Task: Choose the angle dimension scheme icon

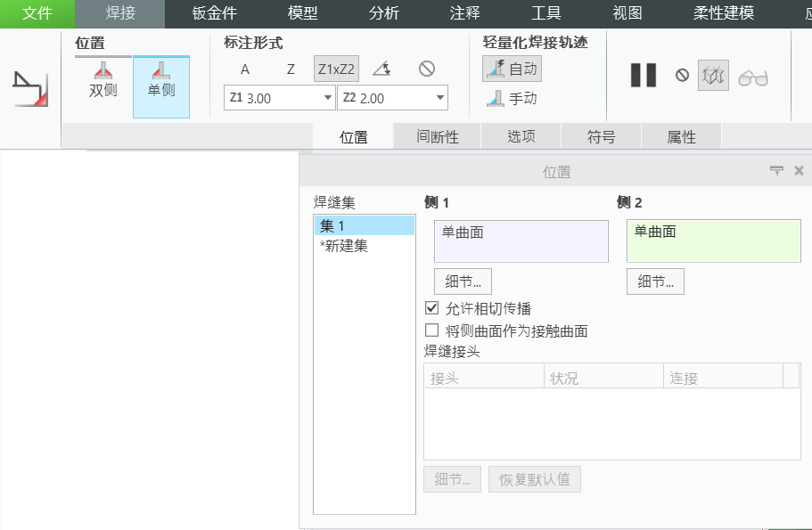Action: 381,69
